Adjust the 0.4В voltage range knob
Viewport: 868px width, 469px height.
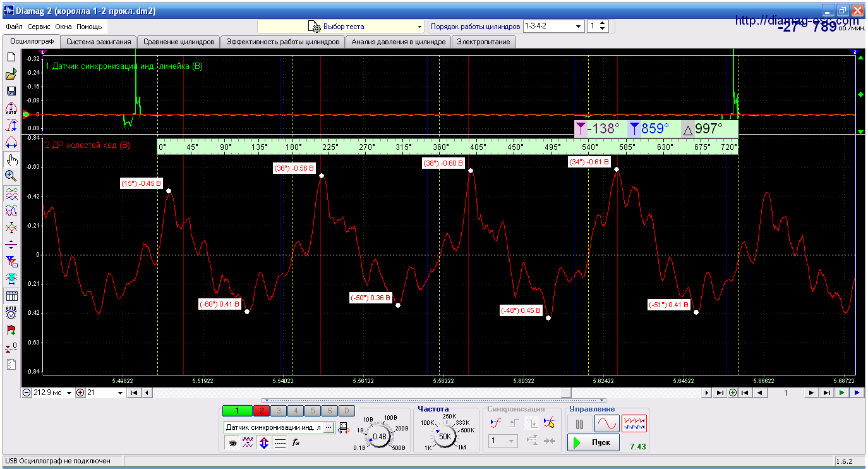tap(380, 436)
